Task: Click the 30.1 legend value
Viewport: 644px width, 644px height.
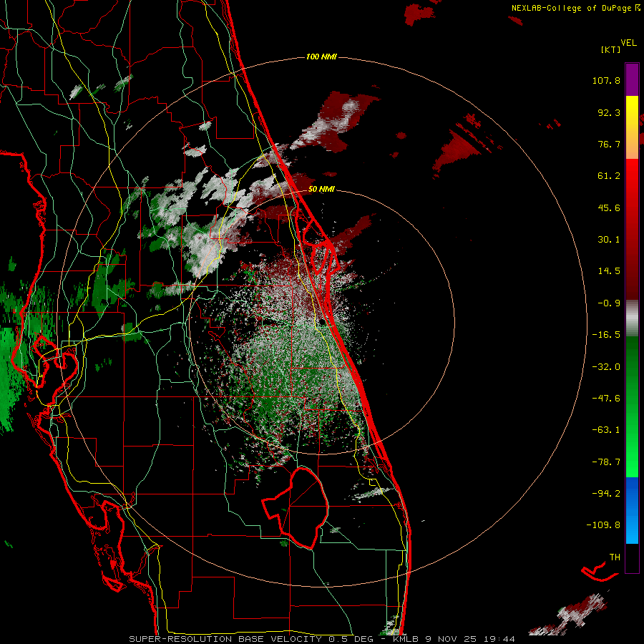Action: (609, 240)
